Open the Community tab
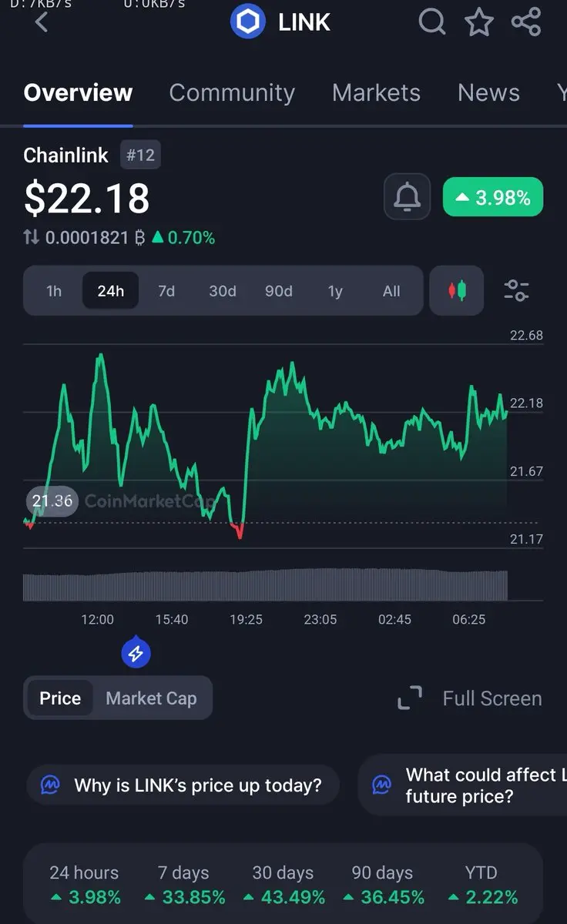567x924 pixels. pyautogui.click(x=232, y=93)
